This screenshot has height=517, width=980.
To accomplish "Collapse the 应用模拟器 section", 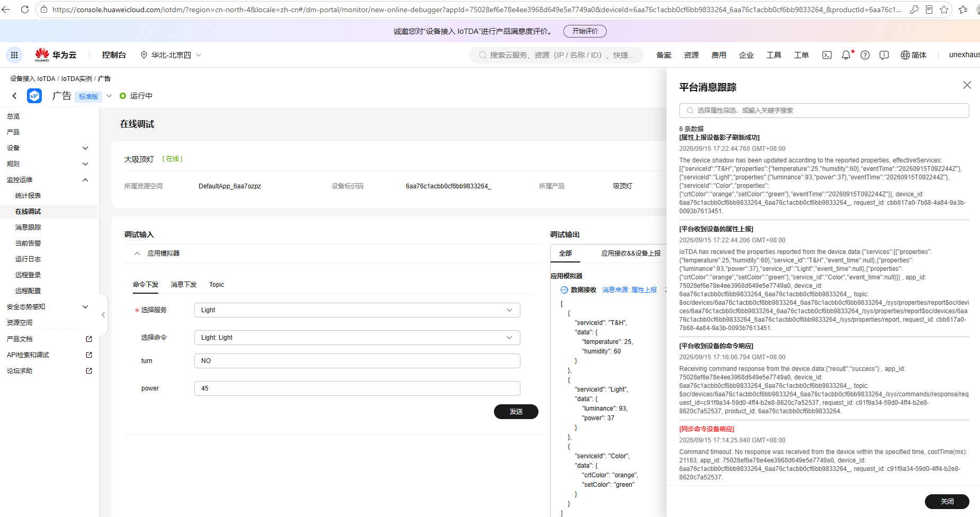I will 137,253.
